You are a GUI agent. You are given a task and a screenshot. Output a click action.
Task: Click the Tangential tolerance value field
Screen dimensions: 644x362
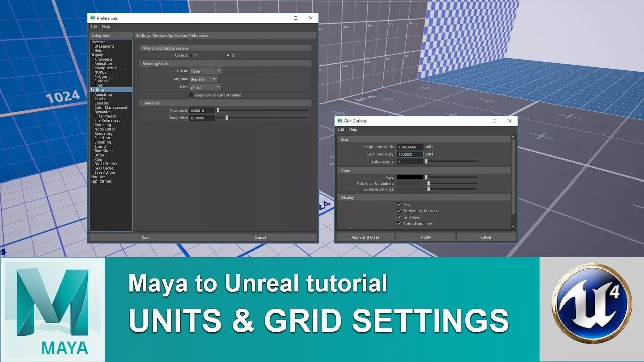click(x=202, y=118)
